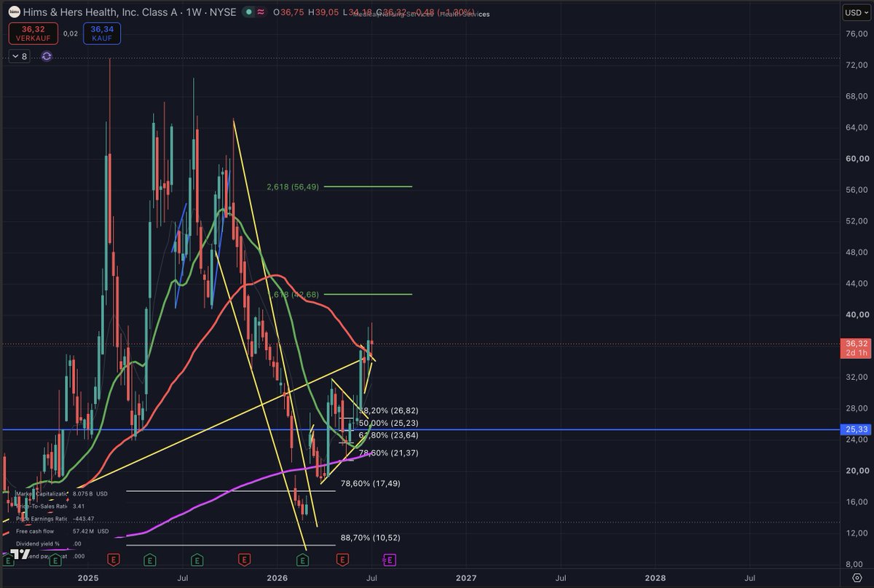Open chart settings gear in bottom corner
Image resolution: width=874 pixels, height=588 pixels.
857,579
